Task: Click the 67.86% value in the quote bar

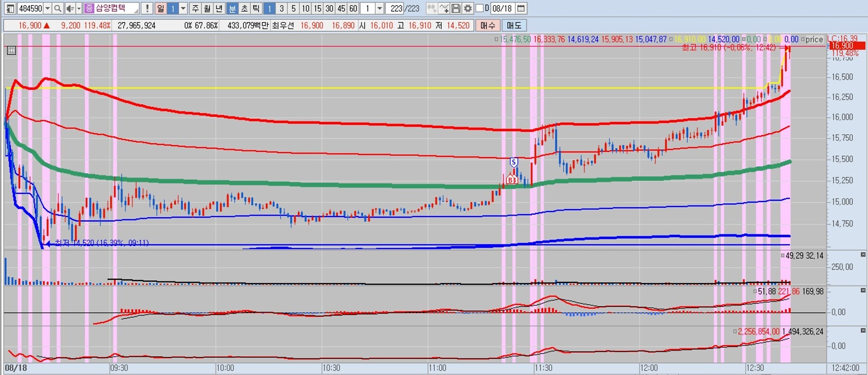Action: pos(206,25)
